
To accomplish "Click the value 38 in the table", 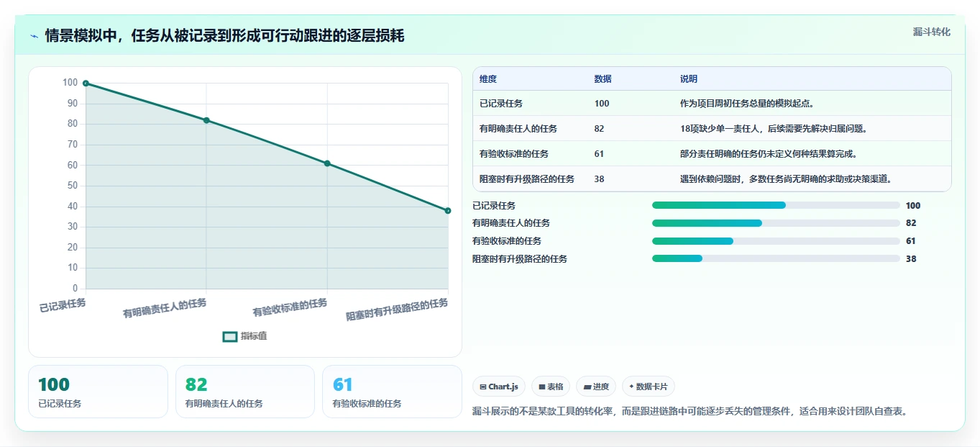I will pos(600,179).
